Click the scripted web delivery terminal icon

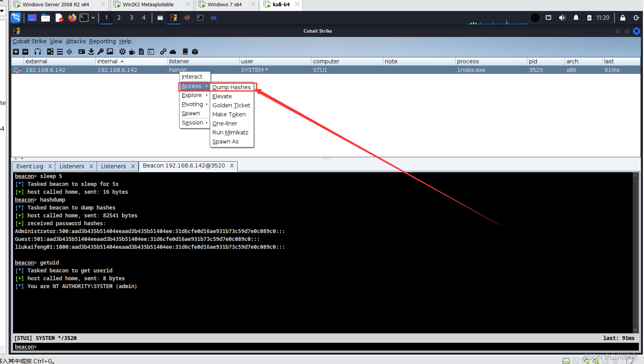[x=151, y=51]
